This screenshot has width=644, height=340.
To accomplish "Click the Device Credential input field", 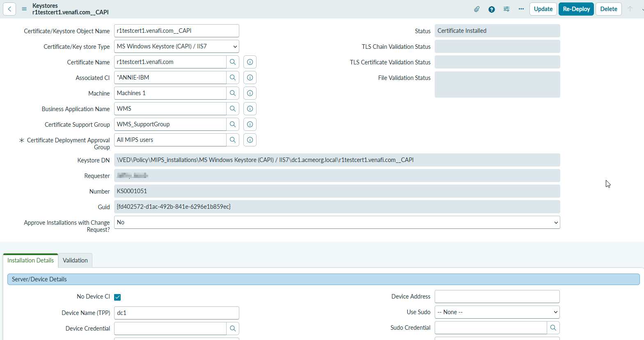I will (x=170, y=329).
